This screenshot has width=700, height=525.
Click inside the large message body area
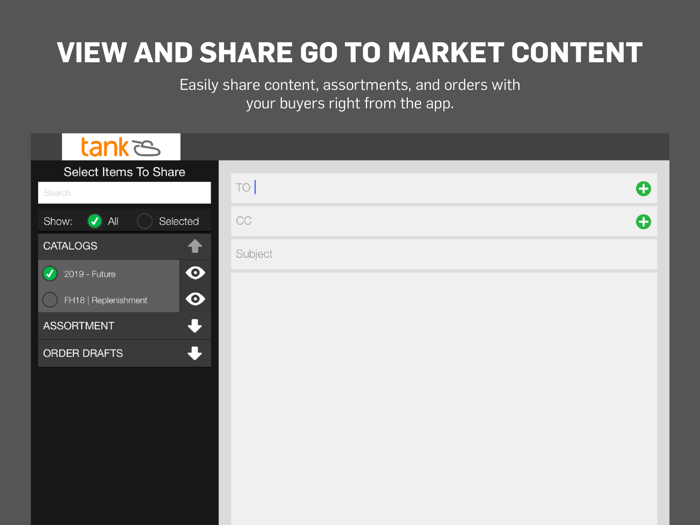(x=444, y=399)
